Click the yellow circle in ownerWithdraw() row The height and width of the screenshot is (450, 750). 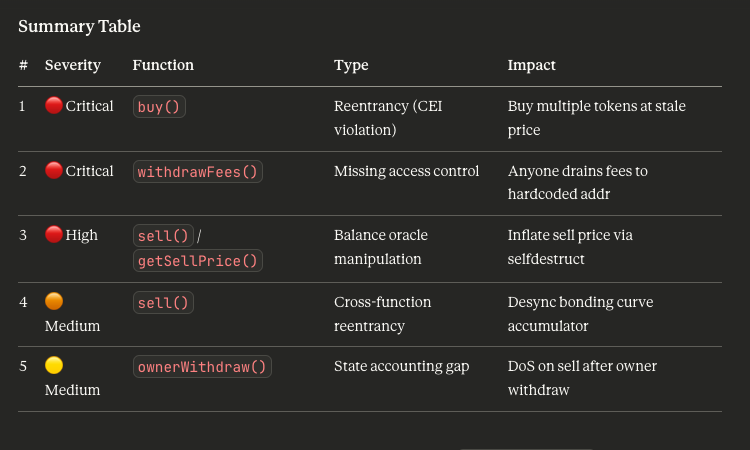(x=54, y=366)
